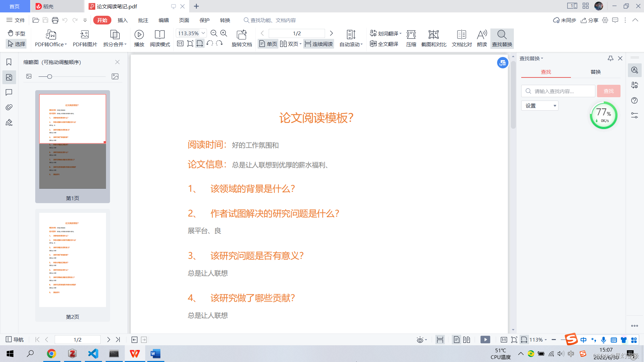The image size is (644, 362).
Task: Pin the 查找替换 panel
Action: tap(610, 58)
